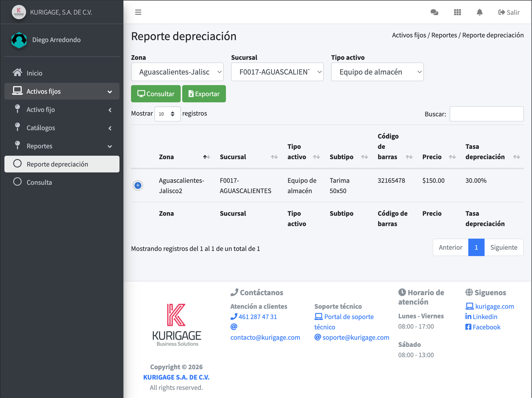532x398 pixels.
Task: Expand row details with blue plus button
Action: 138,185
